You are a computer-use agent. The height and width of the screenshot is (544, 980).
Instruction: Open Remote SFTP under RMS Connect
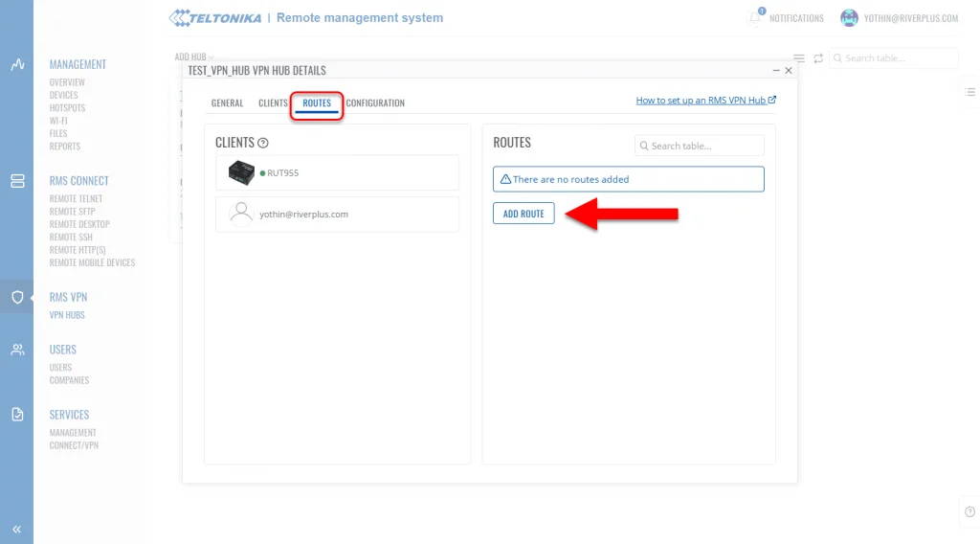(73, 212)
